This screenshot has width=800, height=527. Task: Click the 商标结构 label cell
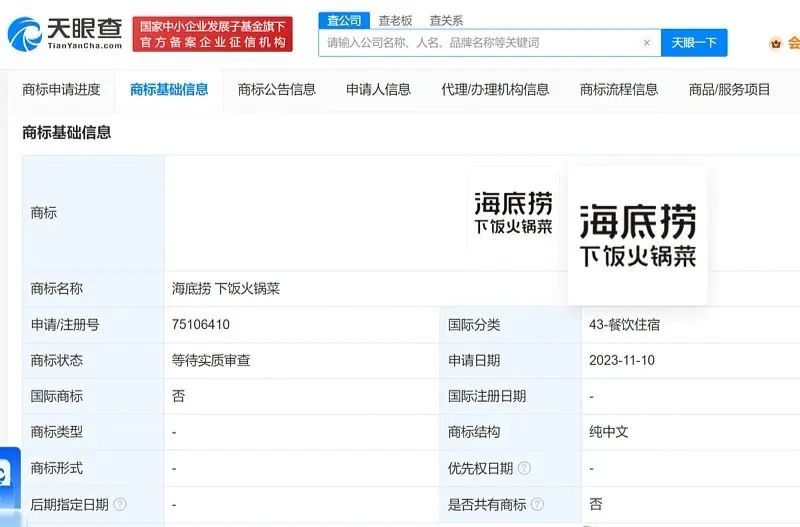tap(510, 432)
